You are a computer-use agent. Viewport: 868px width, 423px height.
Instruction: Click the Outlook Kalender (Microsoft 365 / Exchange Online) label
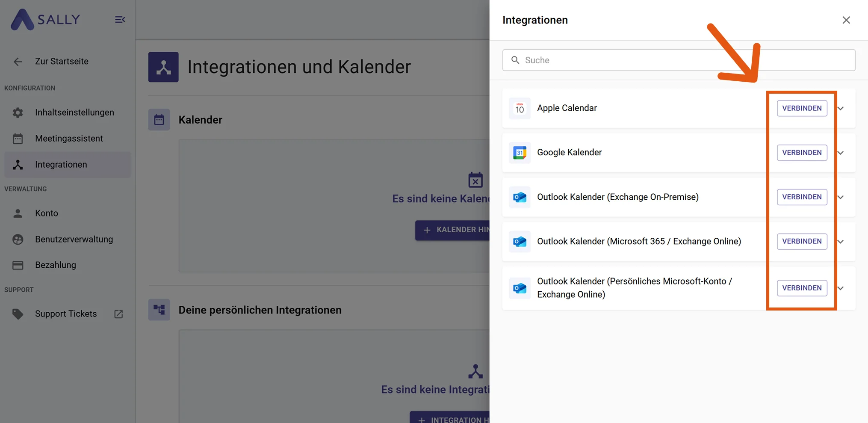pyautogui.click(x=639, y=242)
